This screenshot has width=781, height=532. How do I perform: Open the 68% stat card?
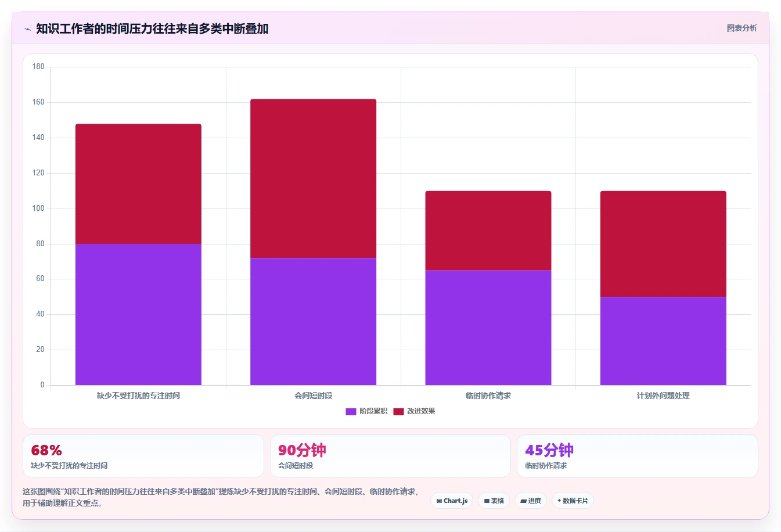(143, 456)
